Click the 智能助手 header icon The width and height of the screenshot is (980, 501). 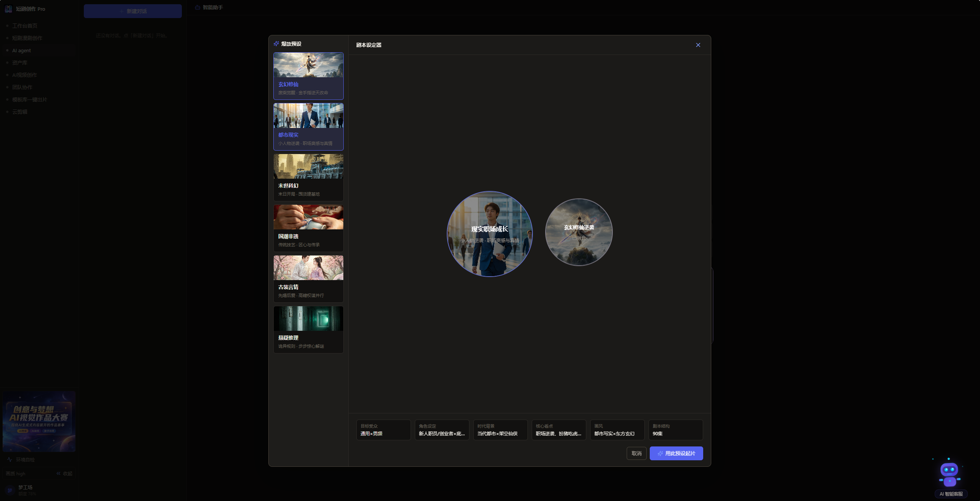[197, 7]
